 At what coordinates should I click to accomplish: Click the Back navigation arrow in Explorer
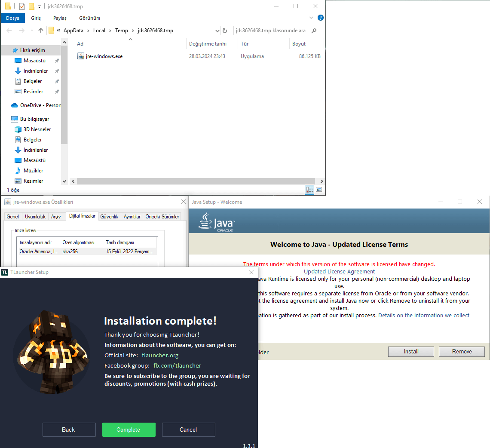(x=9, y=31)
